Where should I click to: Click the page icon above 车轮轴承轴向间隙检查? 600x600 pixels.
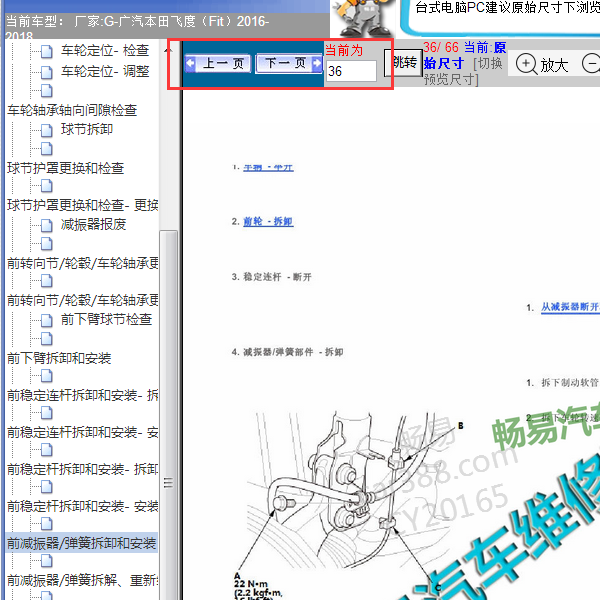click(x=47, y=91)
